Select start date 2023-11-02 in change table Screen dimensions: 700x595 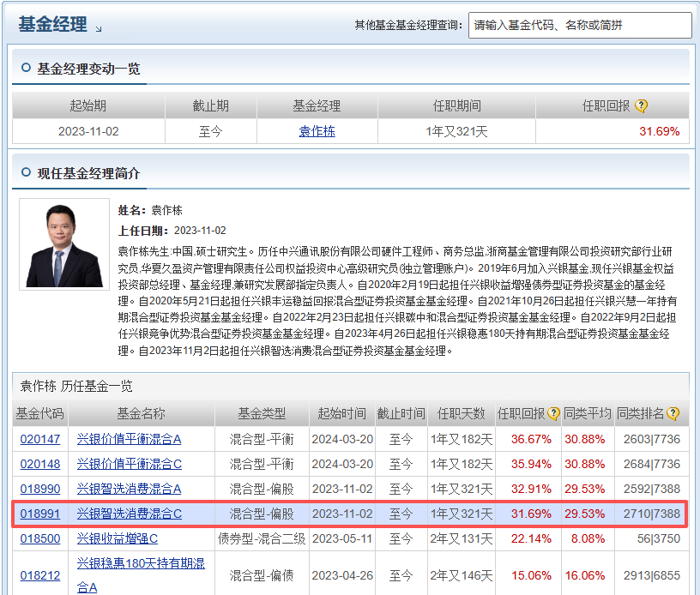(x=88, y=131)
